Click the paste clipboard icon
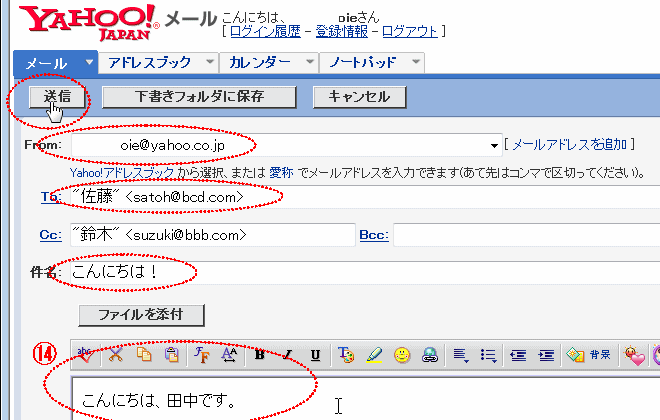This screenshot has height=420, width=660. [171, 354]
